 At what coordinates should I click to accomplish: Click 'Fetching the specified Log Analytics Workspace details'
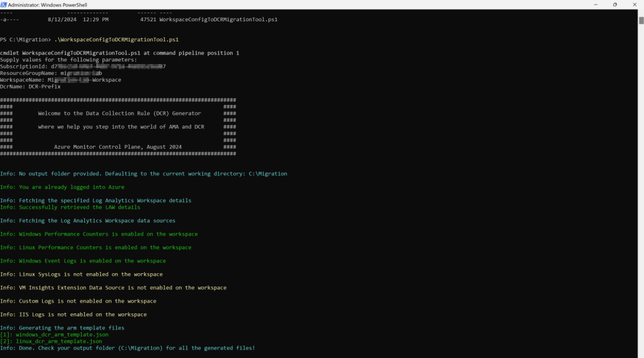tap(96, 200)
